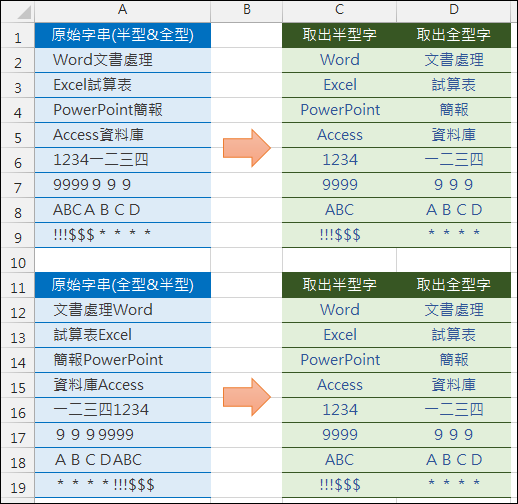
Task: Click Word cell in row 12
Action: (x=339, y=310)
